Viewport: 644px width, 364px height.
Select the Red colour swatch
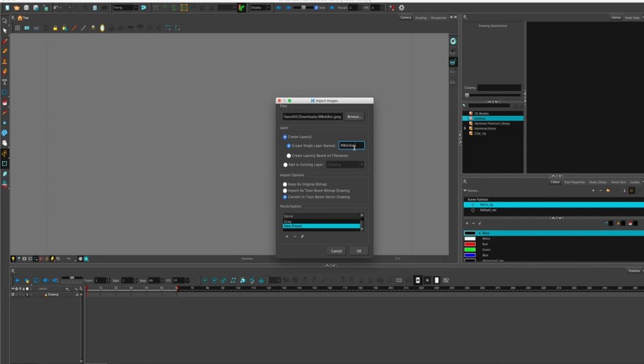click(x=470, y=244)
